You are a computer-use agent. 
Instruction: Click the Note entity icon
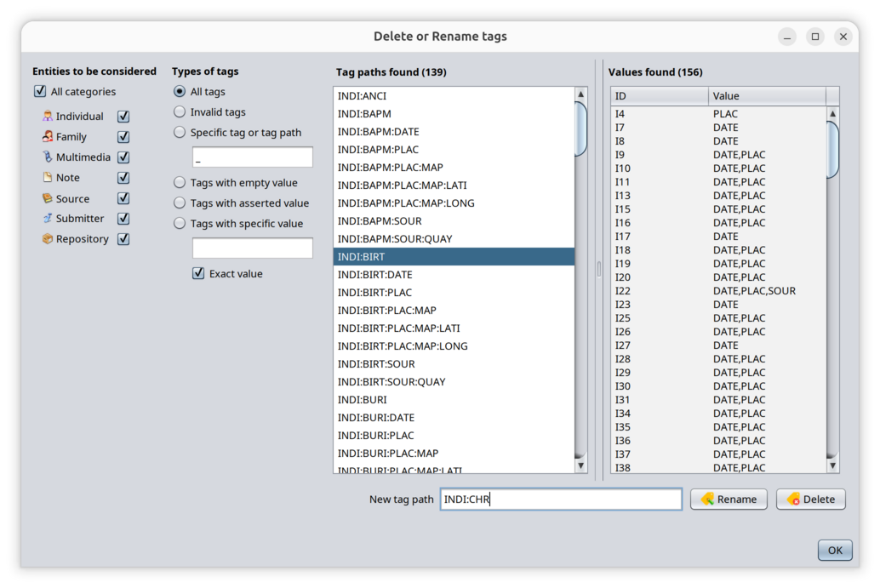48,178
